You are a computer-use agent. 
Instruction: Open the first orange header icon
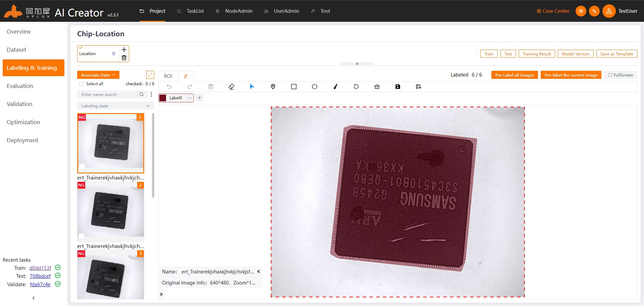coord(581,11)
